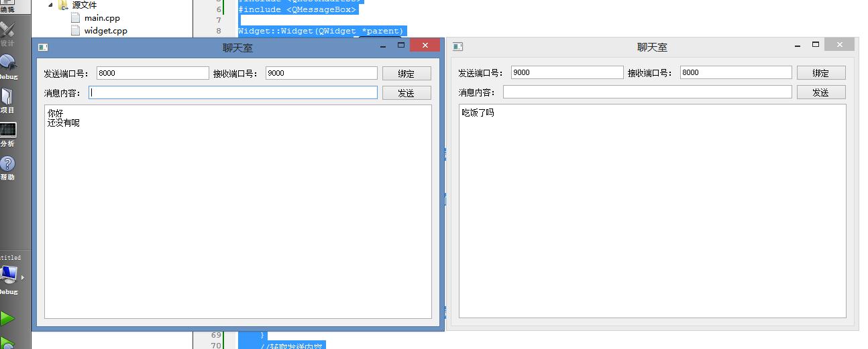This screenshot has width=868, height=349.
Task: Click receive port field showing 9000 in left window
Action: coord(321,73)
